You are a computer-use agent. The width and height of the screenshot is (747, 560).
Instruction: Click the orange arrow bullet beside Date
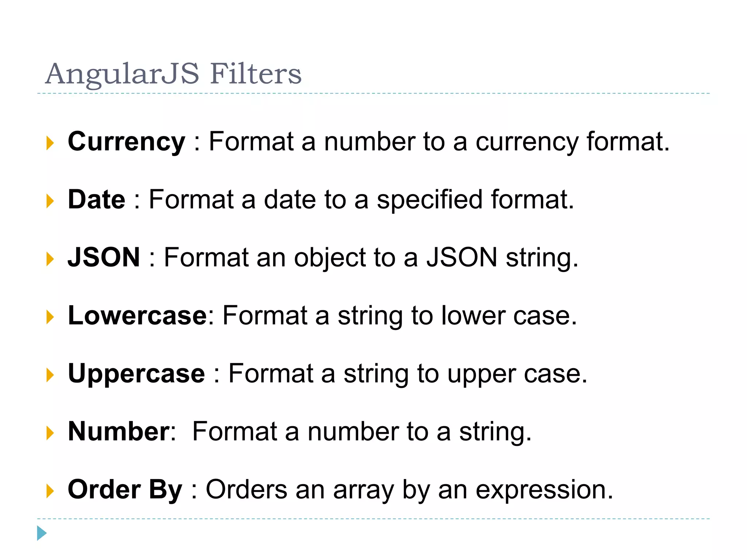(x=50, y=201)
